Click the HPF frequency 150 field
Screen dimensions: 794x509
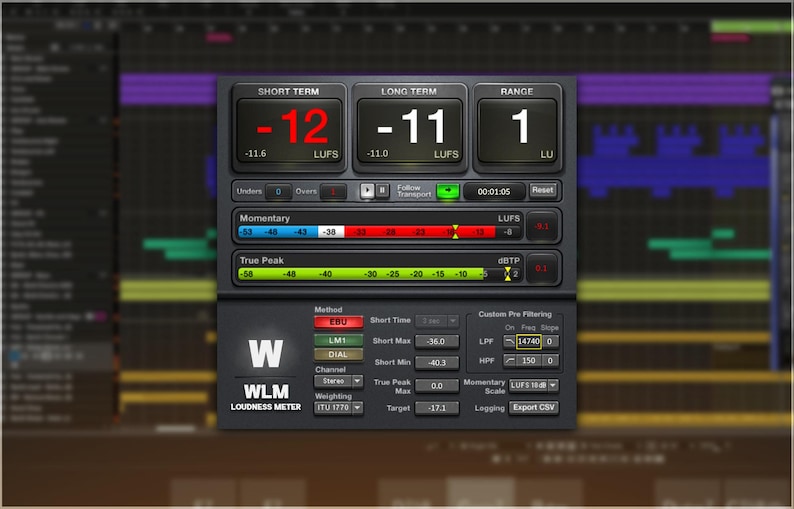click(529, 361)
